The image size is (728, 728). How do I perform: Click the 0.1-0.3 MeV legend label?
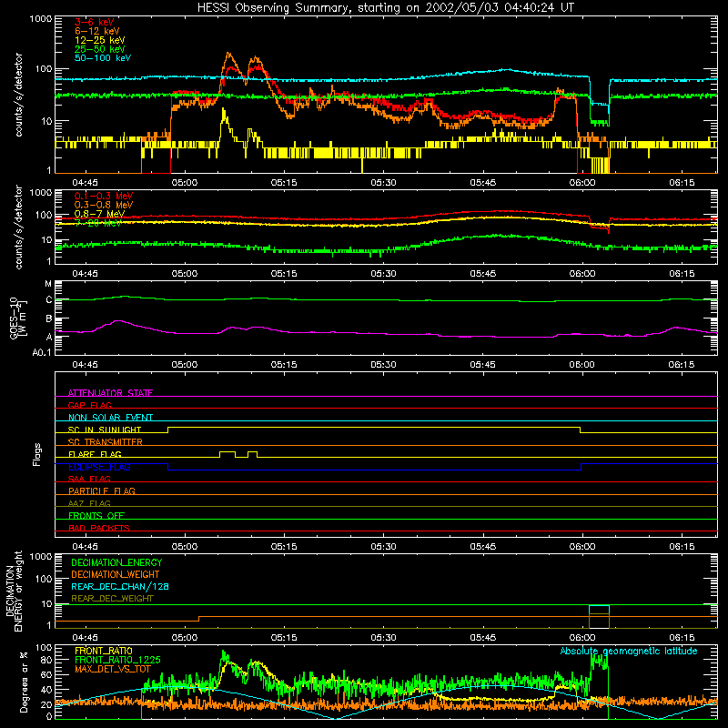tap(104, 196)
